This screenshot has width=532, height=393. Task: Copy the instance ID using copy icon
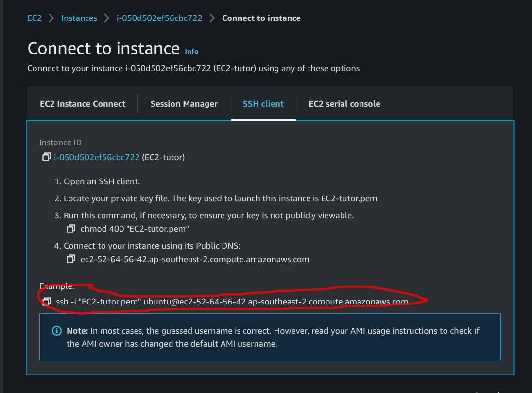click(46, 157)
